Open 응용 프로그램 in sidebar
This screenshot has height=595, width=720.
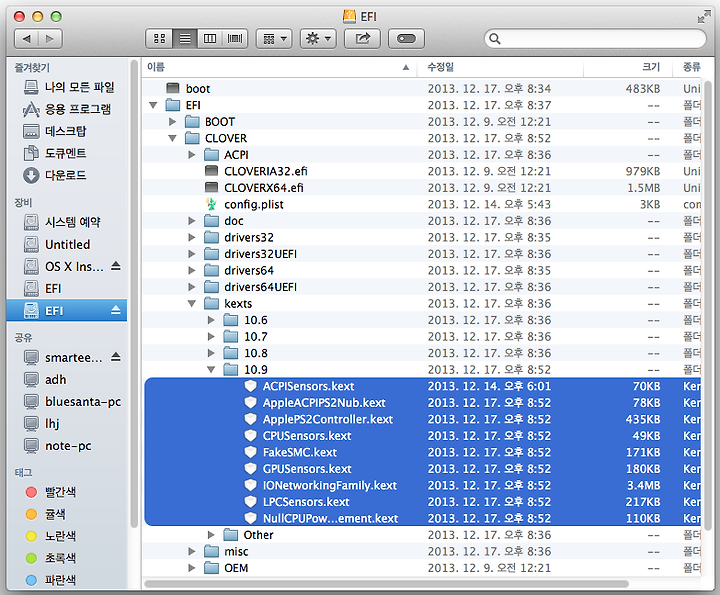67,109
